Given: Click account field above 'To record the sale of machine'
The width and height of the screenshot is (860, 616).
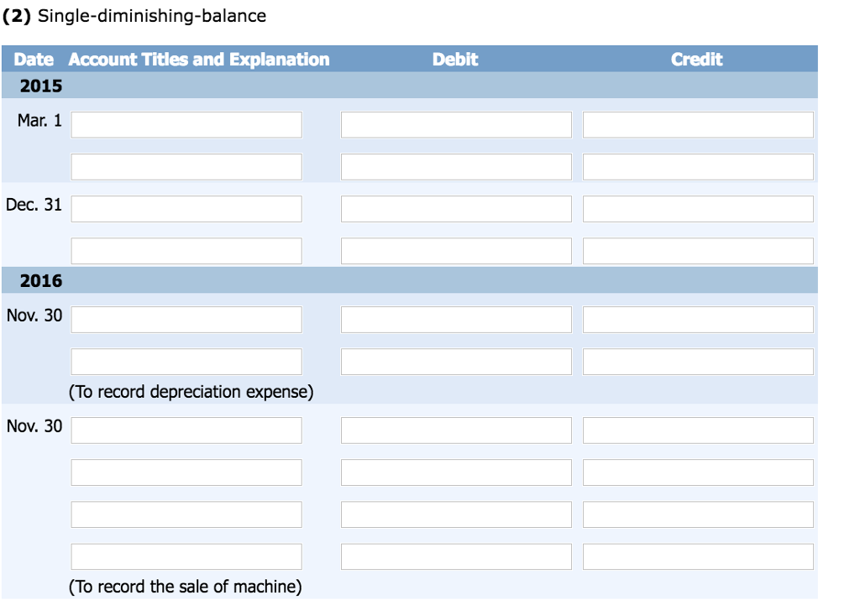Looking at the screenshot, I should 186,556.
